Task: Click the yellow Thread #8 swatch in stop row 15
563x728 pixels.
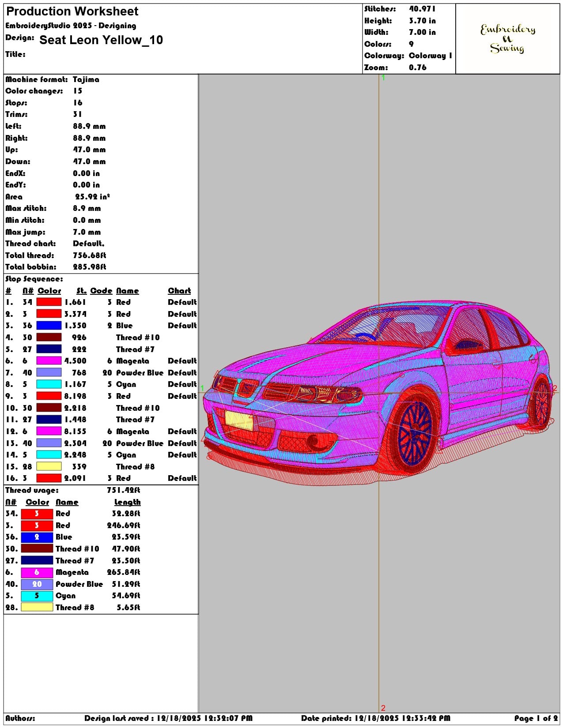Action: point(49,466)
